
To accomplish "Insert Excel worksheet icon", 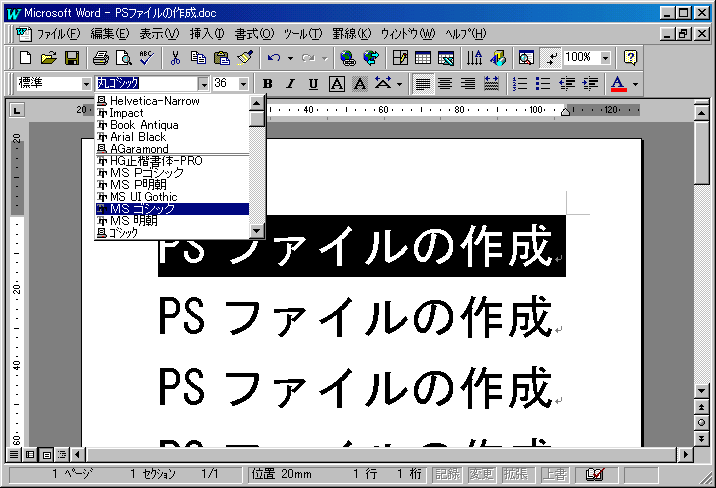I will click(x=446, y=58).
